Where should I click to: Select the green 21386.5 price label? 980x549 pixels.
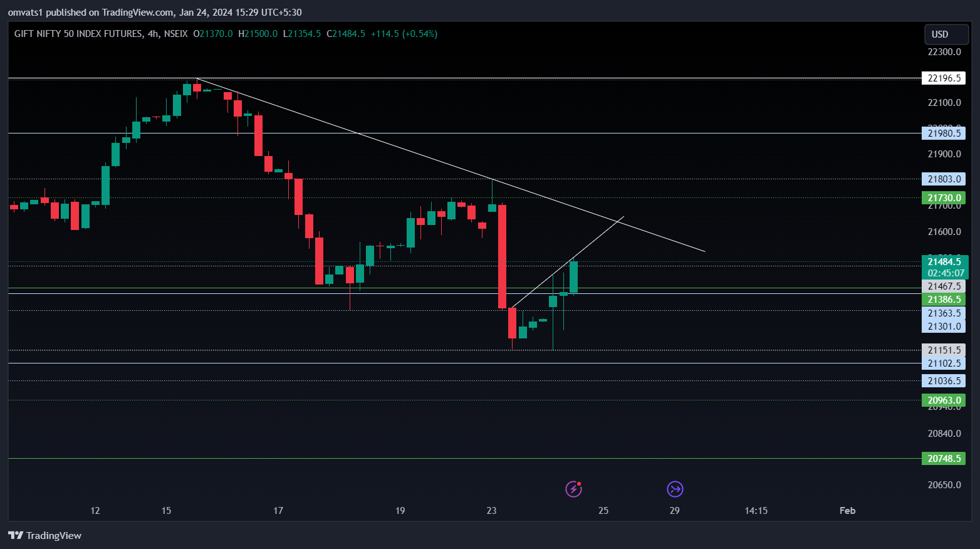944,300
